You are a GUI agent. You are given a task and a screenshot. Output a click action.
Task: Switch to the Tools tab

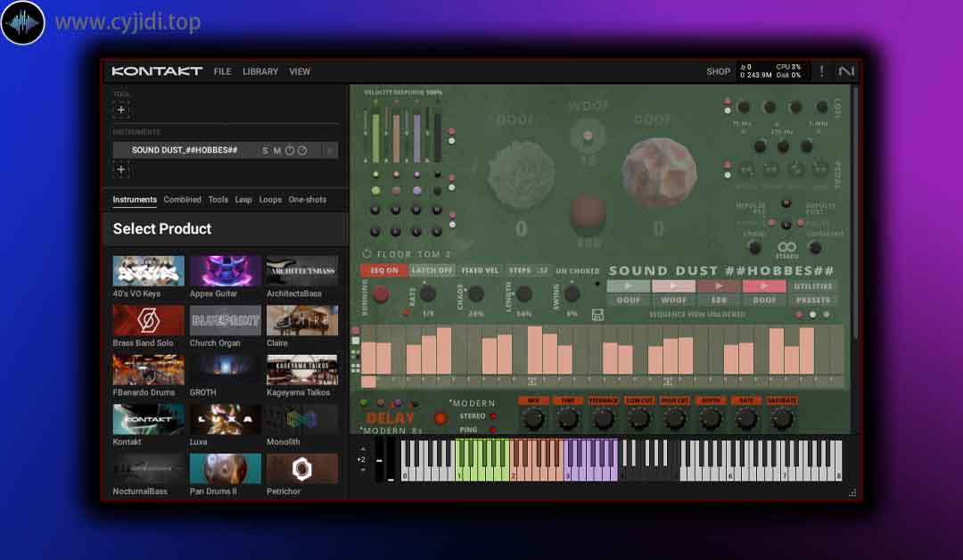[218, 200]
